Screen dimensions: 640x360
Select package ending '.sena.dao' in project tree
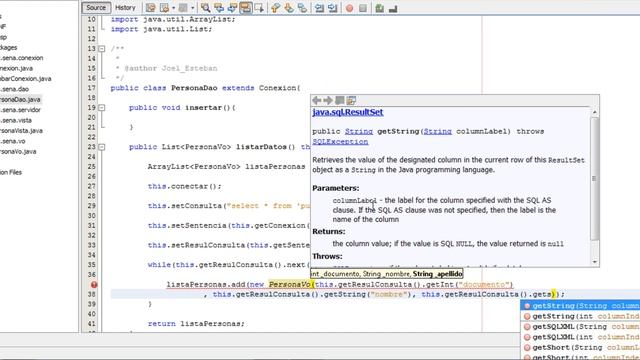pos(15,89)
